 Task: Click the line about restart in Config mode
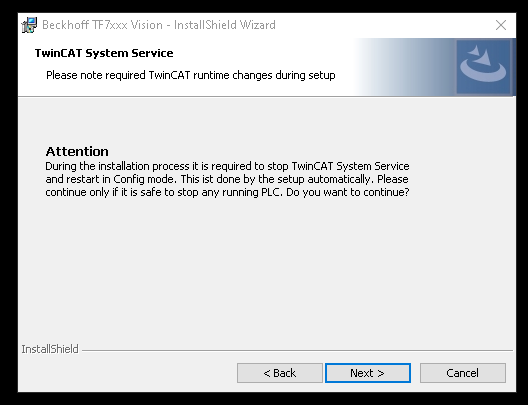click(227, 179)
